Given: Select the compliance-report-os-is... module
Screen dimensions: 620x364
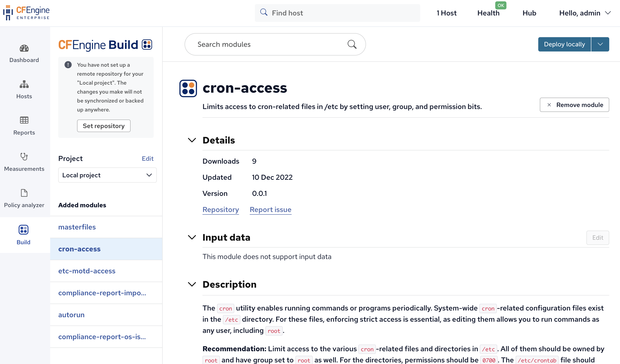Looking at the screenshot, I should [x=106, y=336].
